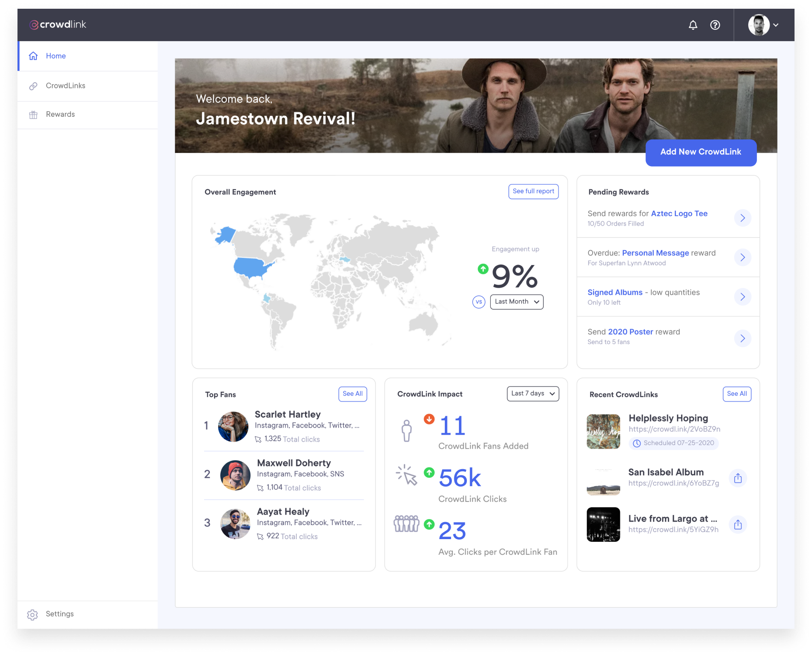Image resolution: width=812 pixels, height=655 pixels.
Task: Click the 9% engagement value
Action: [x=515, y=276]
